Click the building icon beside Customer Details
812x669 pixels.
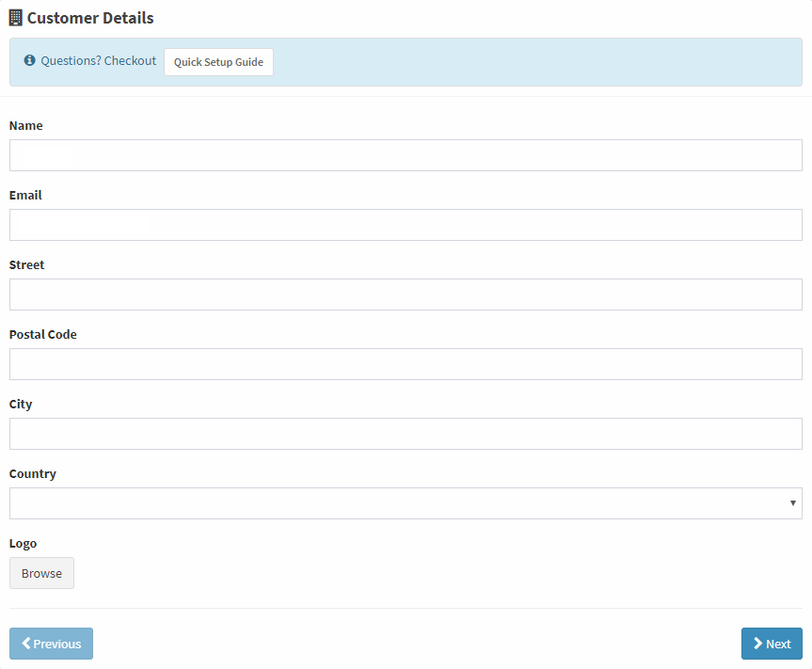[16, 18]
